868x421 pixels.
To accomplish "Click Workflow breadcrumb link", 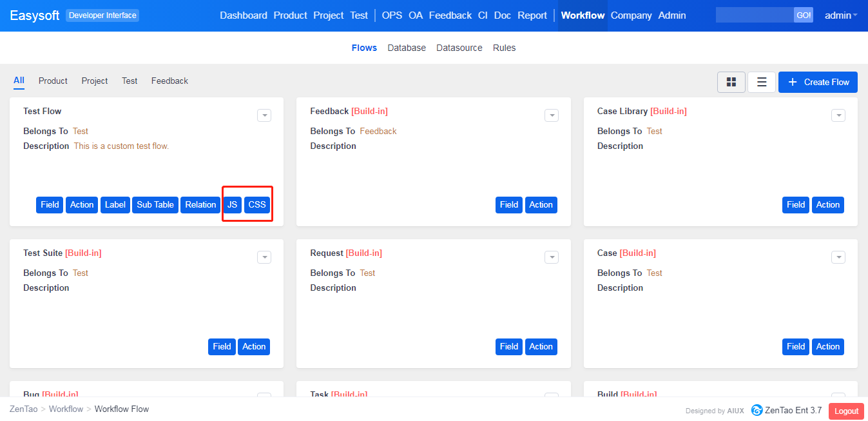I will click(66, 409).
